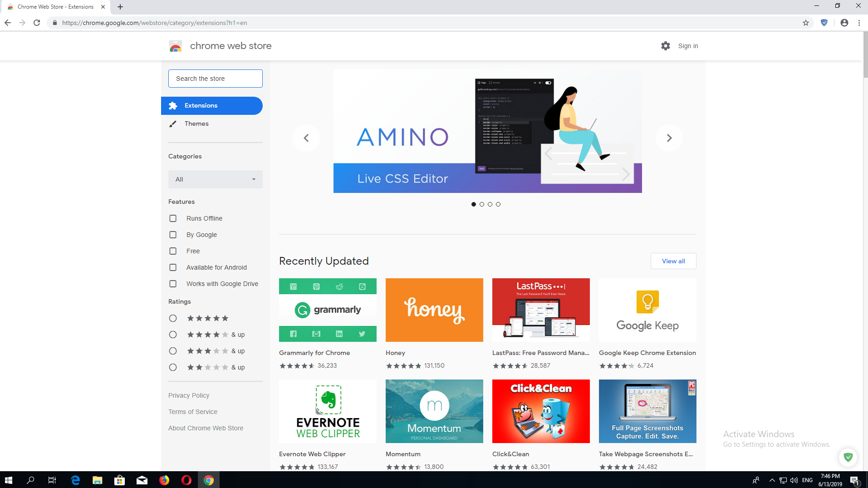868x488 pixels.
Task: Open the Categories All dropdown
Action: 216,179
